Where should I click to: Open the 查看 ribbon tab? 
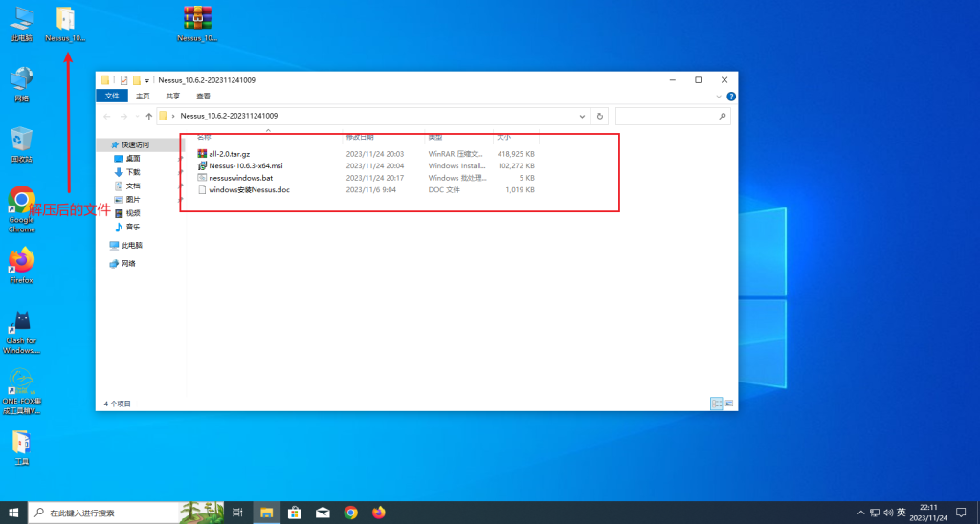click(x=203, y=97)
